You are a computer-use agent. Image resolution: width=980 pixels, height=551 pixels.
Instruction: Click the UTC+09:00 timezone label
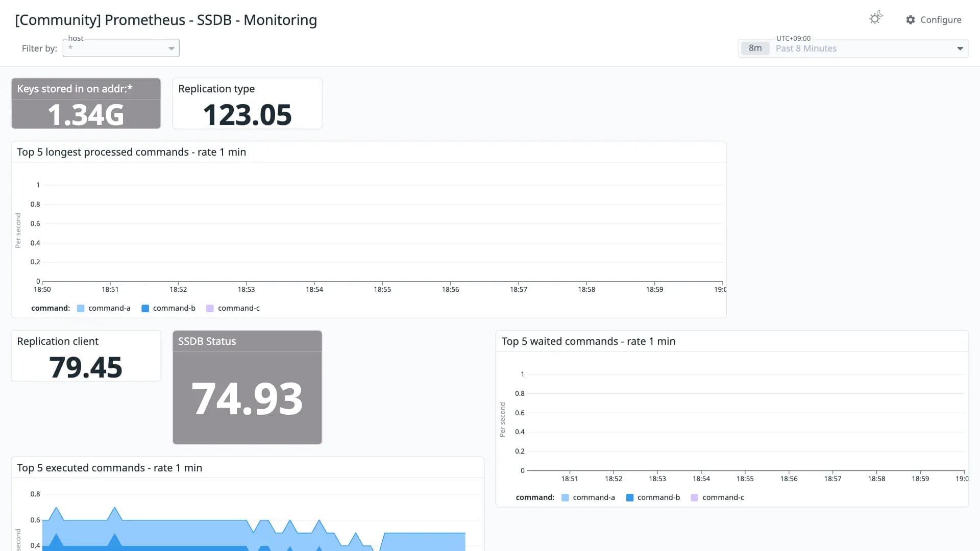click(x=793, y=38)
